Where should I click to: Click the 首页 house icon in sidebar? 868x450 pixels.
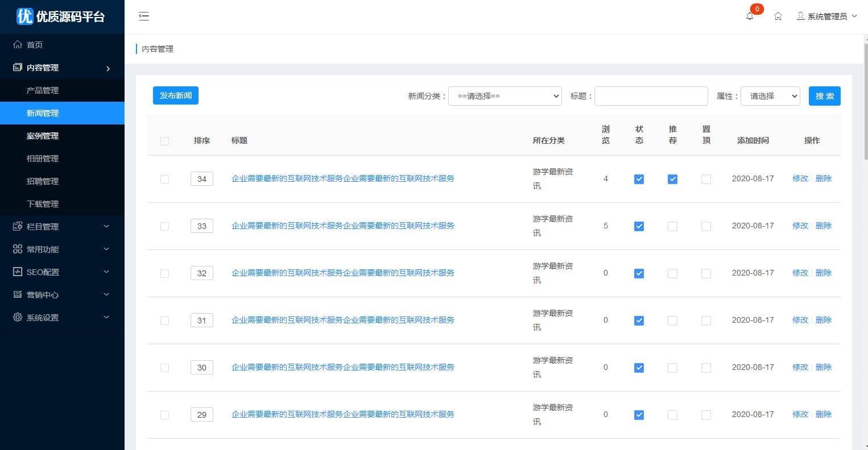18,45
